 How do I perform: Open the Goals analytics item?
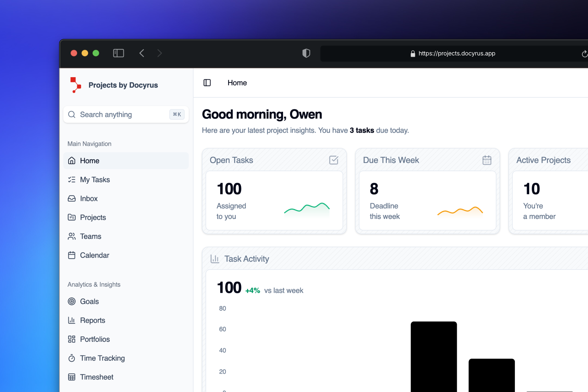pyautogui.click(x=89, y=301)
